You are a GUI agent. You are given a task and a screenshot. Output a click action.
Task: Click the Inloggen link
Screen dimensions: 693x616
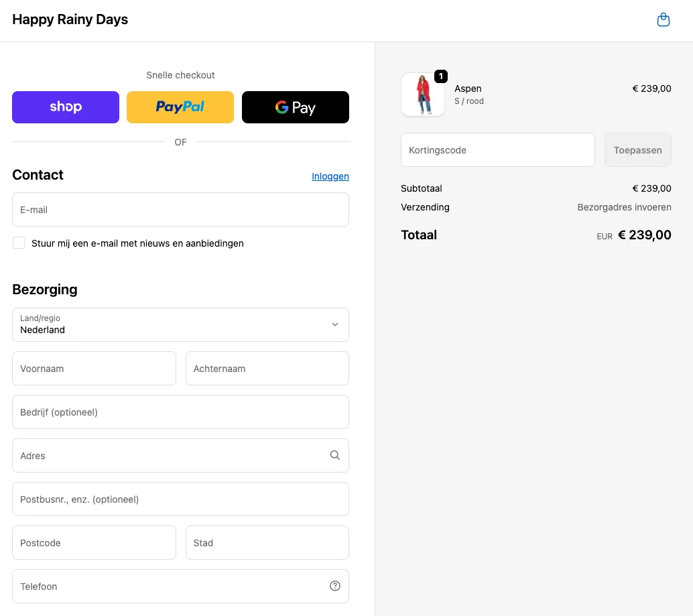pos(330,176)
